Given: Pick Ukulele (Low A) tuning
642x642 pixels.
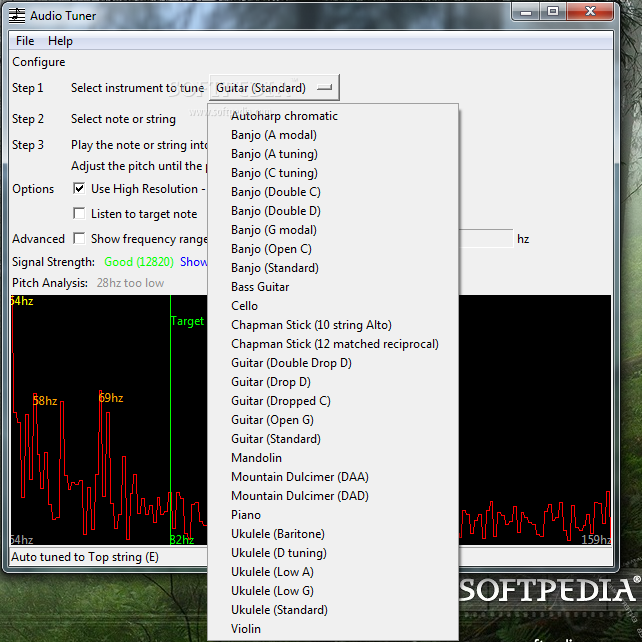Looking at the screenshot, I should 333,572.
